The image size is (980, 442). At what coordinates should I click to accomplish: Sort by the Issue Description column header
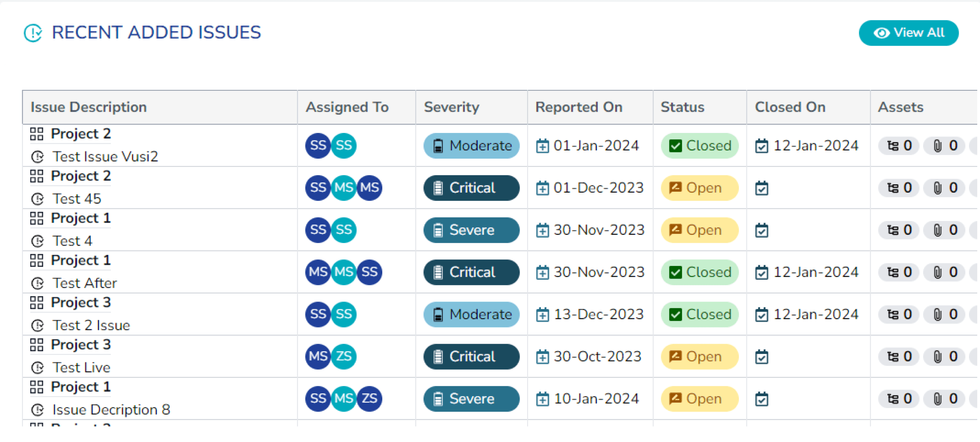click(89, 107)
